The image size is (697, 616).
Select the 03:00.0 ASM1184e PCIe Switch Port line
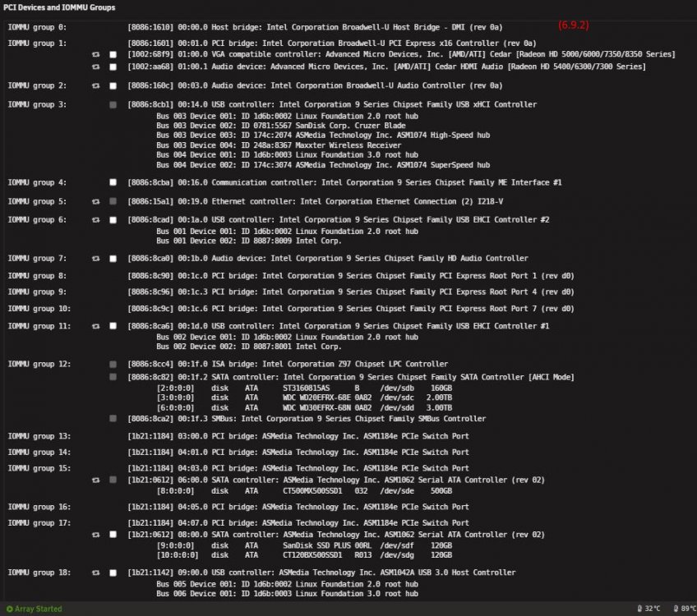click(298, 437)
